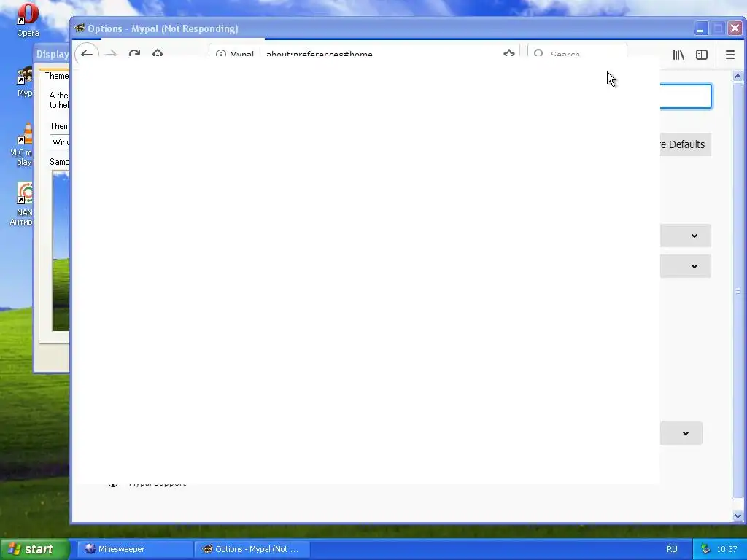
Task: Select the Opera desktop shortcut
Action: coord(28,20)
